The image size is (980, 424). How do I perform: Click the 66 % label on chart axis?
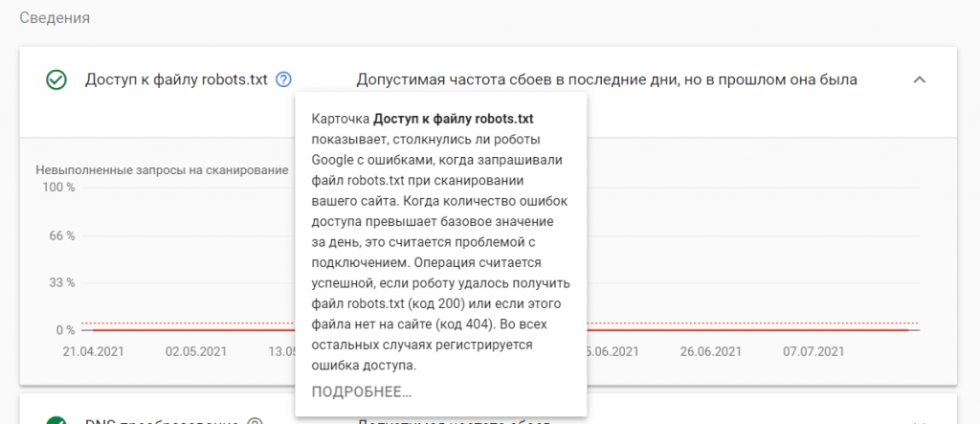pyautogui.click(x=59, y=235)
